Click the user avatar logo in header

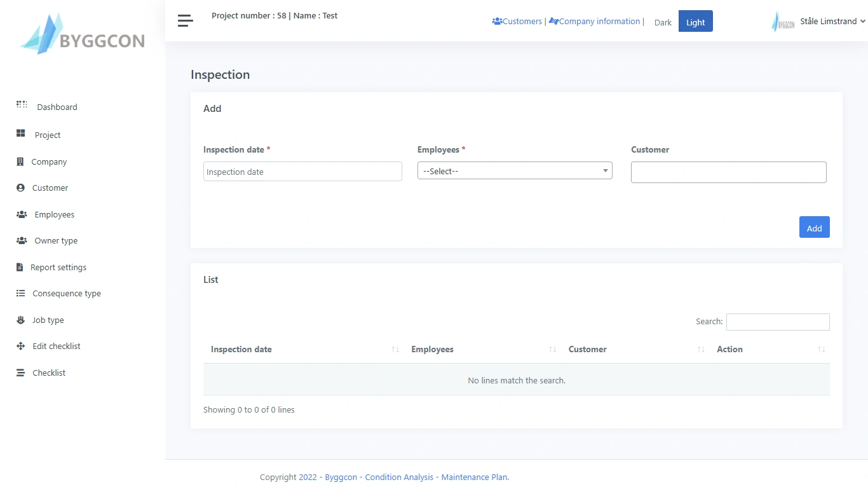coord(783,22)
